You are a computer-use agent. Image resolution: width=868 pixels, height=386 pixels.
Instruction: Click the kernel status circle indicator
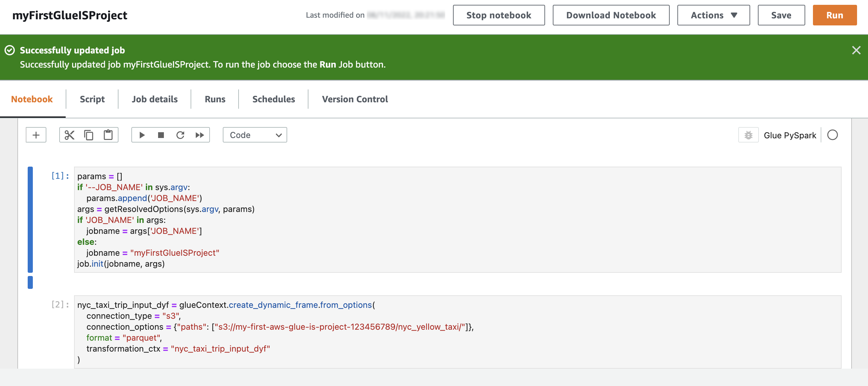coord(832,135)
